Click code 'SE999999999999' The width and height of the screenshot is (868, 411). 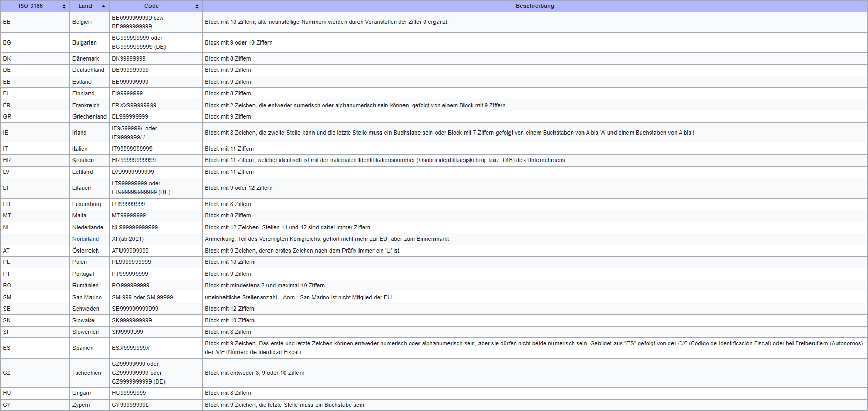pyautogui.click(x=135, y=309)
